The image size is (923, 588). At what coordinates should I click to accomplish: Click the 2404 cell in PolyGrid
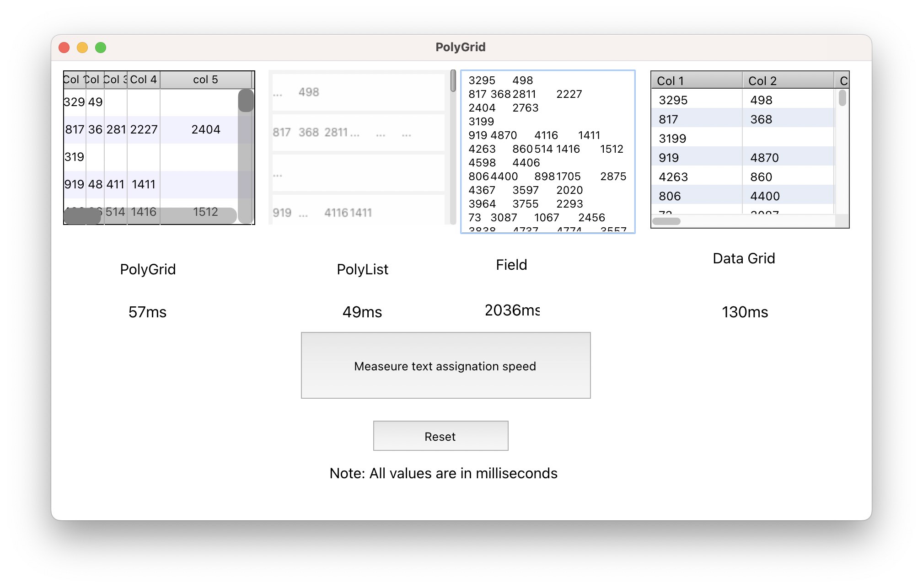click(x=206, y=129)
